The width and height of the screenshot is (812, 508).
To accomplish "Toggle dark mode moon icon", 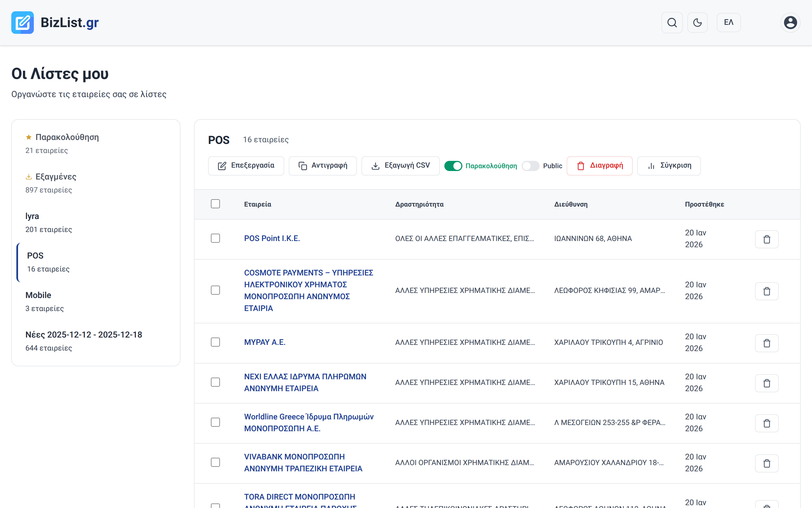I will pos(698,23).
